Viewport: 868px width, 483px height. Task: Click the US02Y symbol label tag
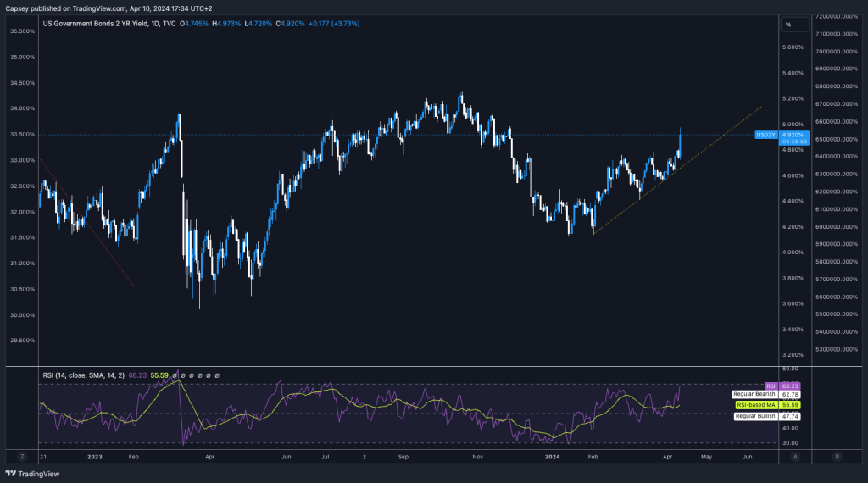point(766,135)
